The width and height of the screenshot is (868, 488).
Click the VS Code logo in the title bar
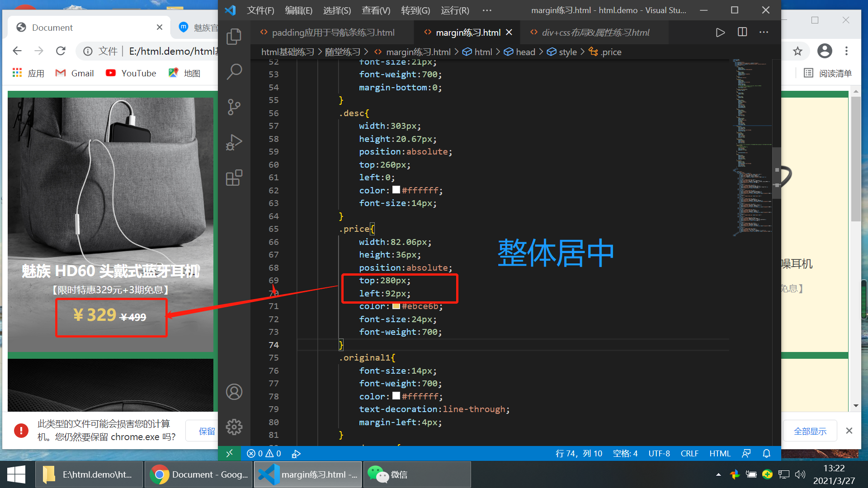click(x=230, y=10)
